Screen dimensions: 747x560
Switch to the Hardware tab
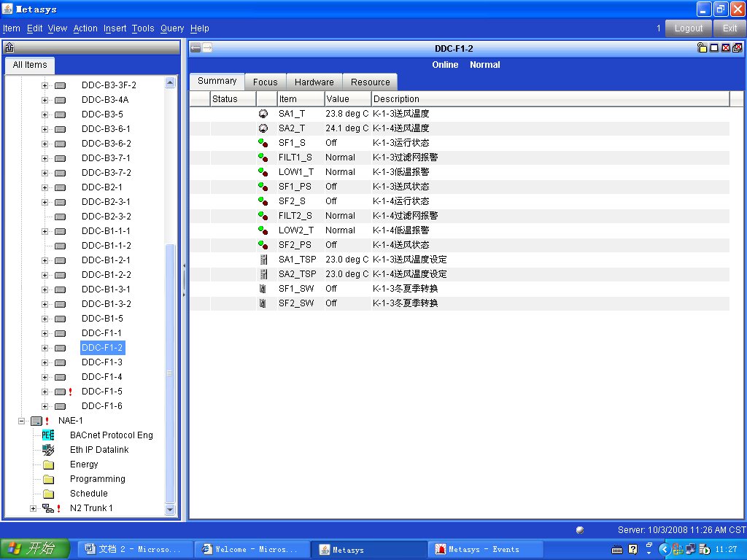click(x=314, y=82)
